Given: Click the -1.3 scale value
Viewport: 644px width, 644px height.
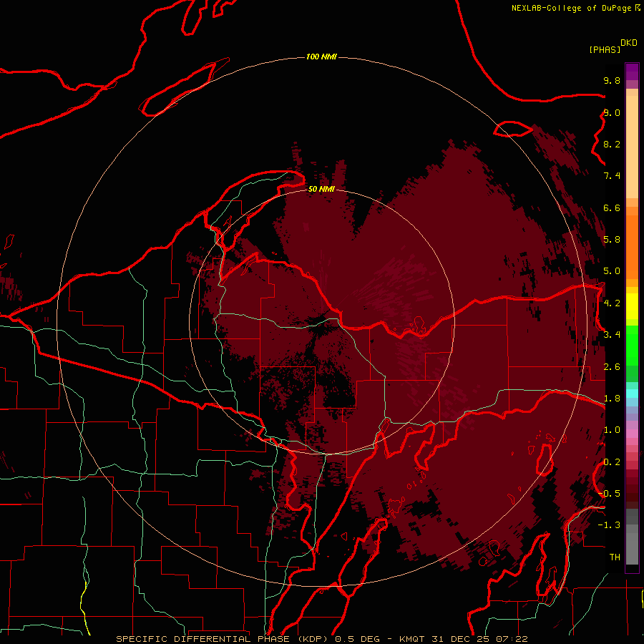Looking at the screenshot, I should click(610, 525).
